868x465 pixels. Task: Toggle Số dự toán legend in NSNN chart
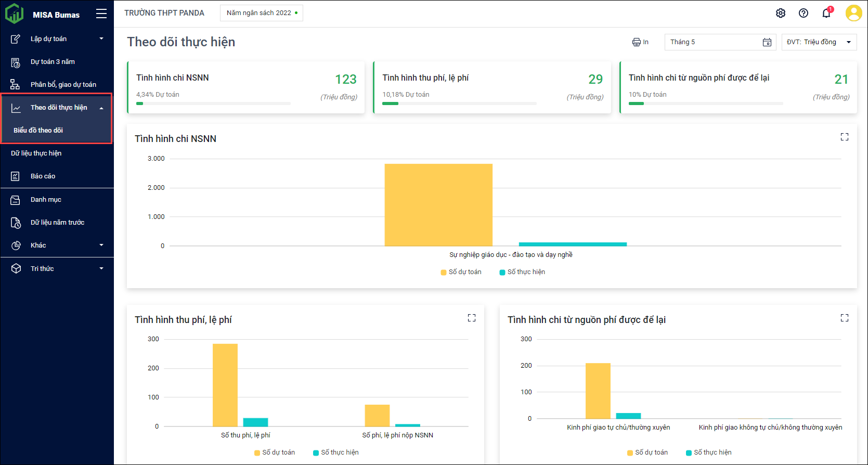(461, 272)
